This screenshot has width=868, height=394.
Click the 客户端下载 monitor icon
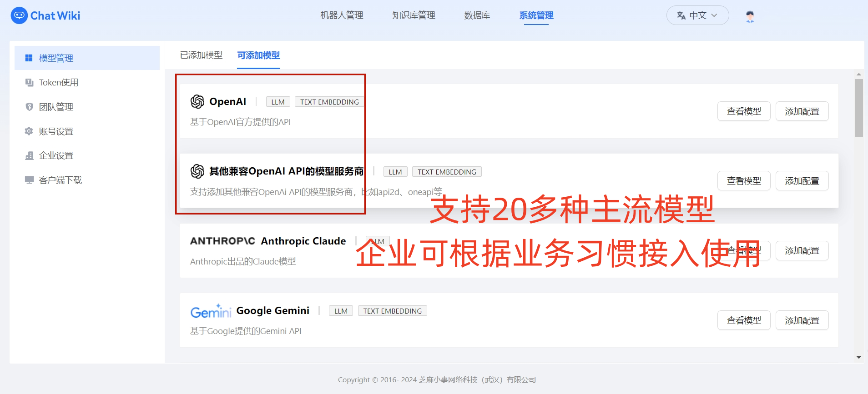pyautogui.click(x=29, y=180)
